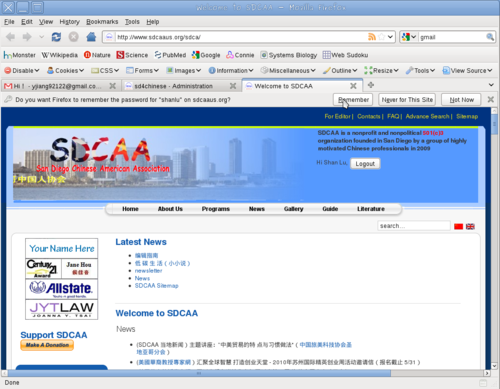This screenshot has width=500, height=389.
Task: Expand the search engine selector dropdown
Action: click(409, 37)
